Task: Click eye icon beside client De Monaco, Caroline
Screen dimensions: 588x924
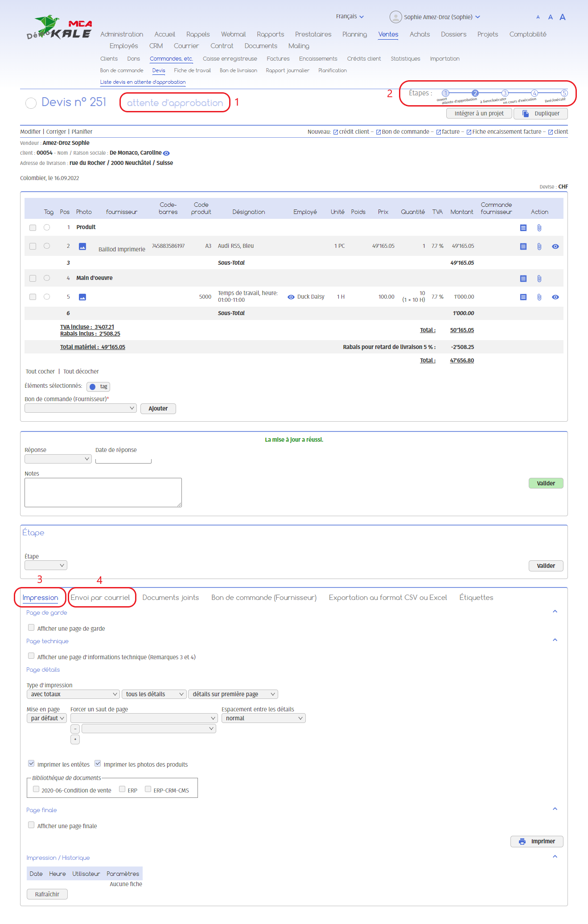Action: pos(166,153)
